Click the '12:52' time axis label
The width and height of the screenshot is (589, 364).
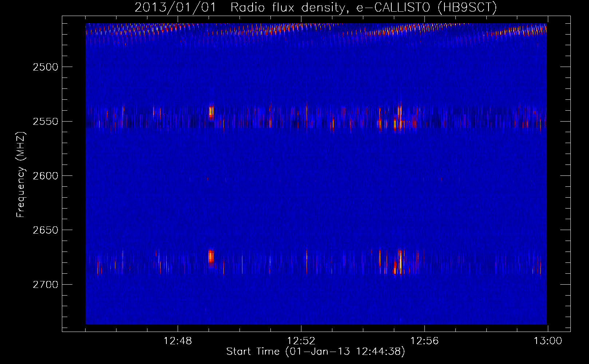click(x=301, y=341)
